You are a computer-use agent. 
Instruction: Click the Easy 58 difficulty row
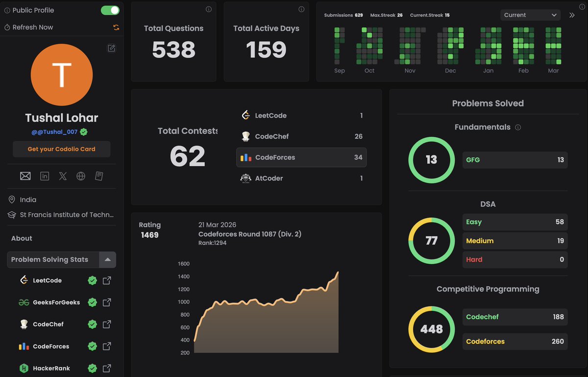pos(515,222)
